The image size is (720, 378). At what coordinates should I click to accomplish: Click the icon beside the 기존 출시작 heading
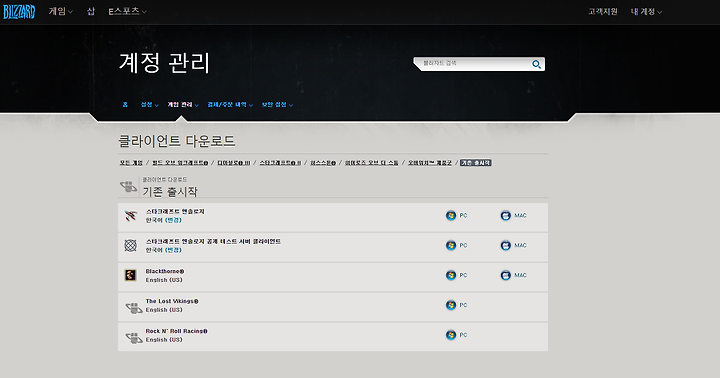[128, 186]
